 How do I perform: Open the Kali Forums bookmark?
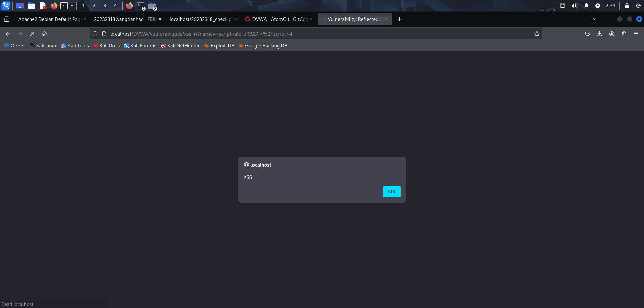(140, 46)
